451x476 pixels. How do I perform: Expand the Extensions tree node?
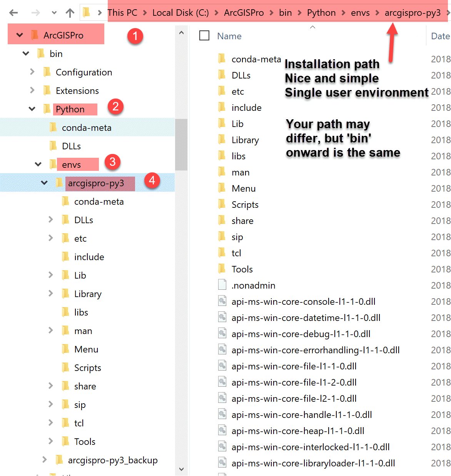tap(32, 90)
